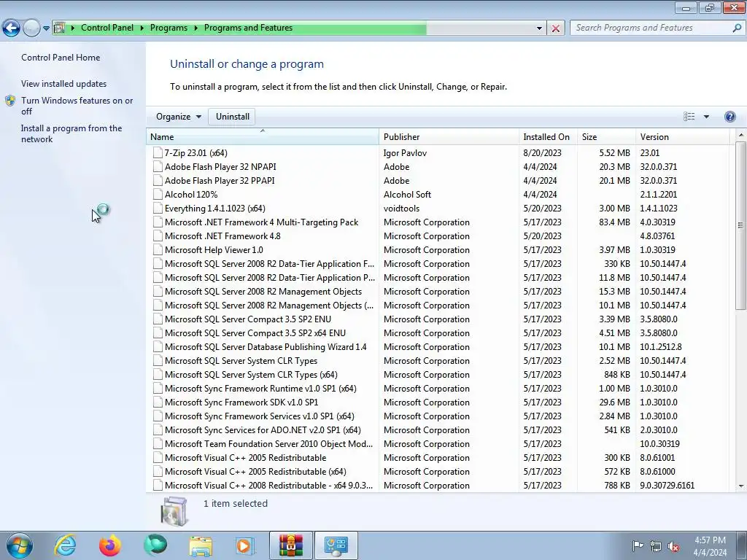The height and width of the screenshot is (560, 747).
Task: Select Adobe Flash Player 32 NPAPI icon
Action: (x=158, y=167)
